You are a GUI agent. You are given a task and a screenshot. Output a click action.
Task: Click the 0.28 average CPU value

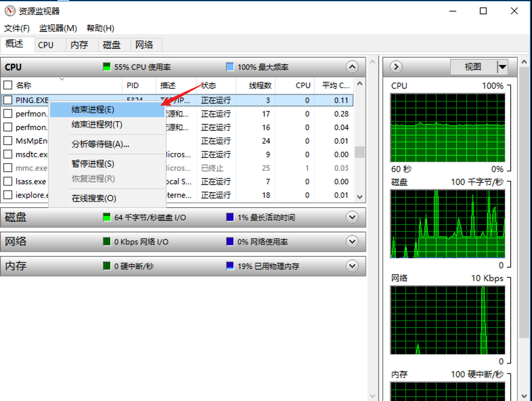point(341,114)
